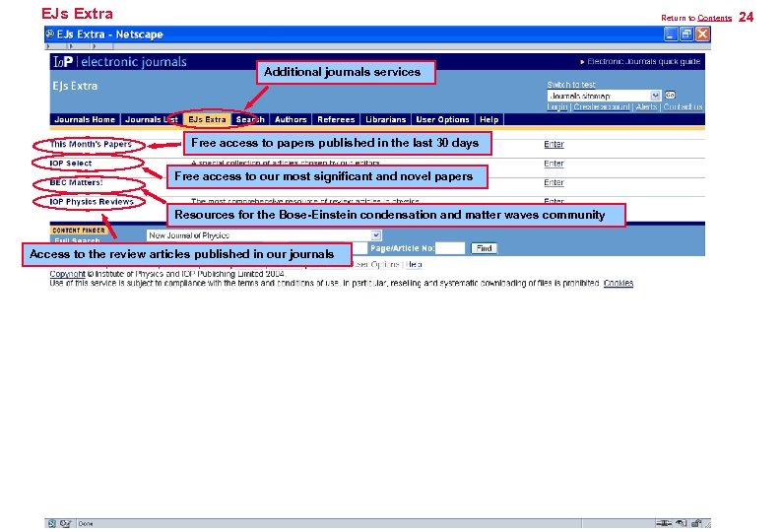The height and width of the screenshot is (532, 782).
Task: Select the EJs Extra tab
Action: (207, 120)
